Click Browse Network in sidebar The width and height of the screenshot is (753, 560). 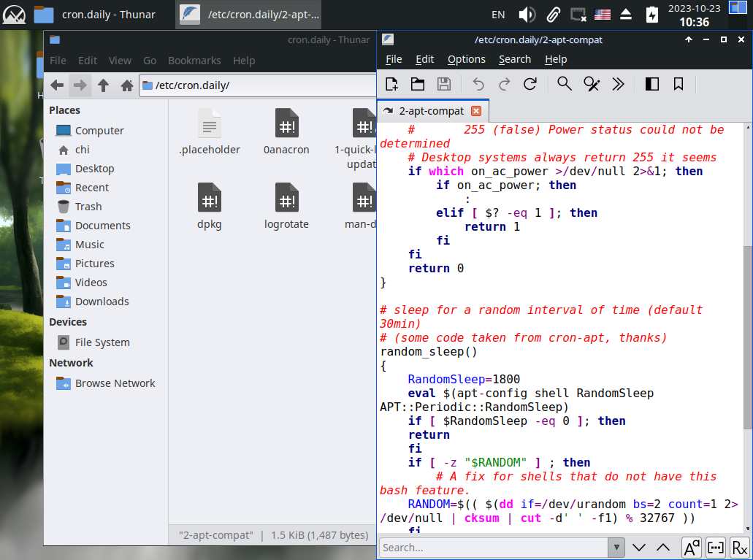[x=115, y=383]
